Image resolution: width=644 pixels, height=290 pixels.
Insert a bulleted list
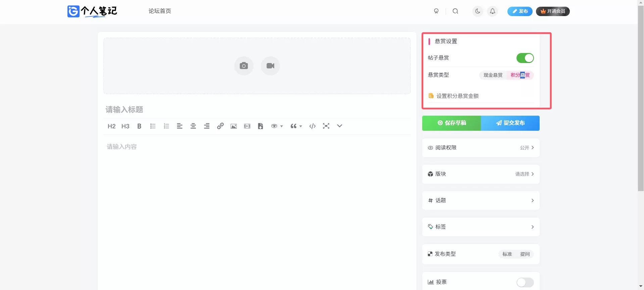(x=153, y=126)
